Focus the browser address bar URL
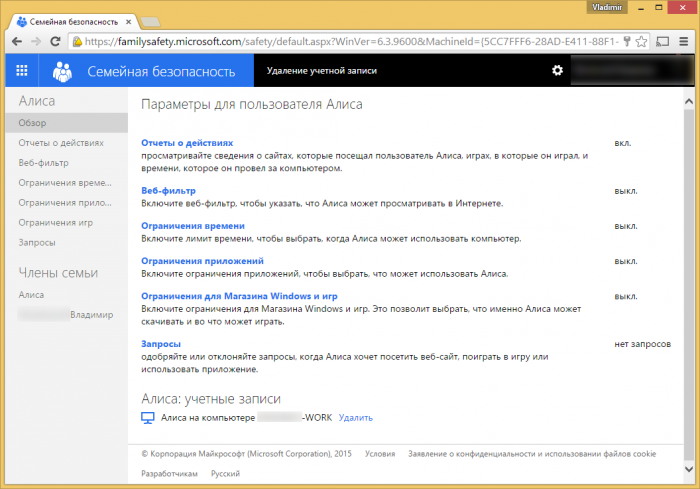Screen dimensions: 700x489 click(x=352, y=42)
